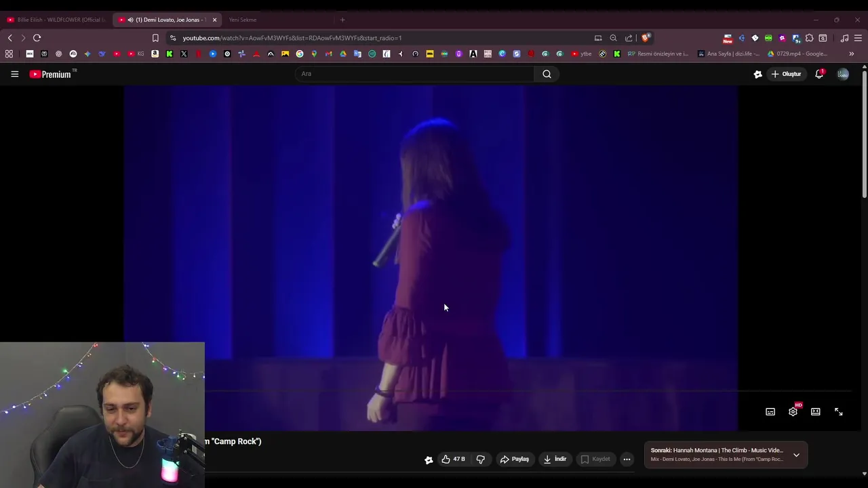Open the ytbe bookmark
Screen dimensions: 868x488
(x=581, y=54)
